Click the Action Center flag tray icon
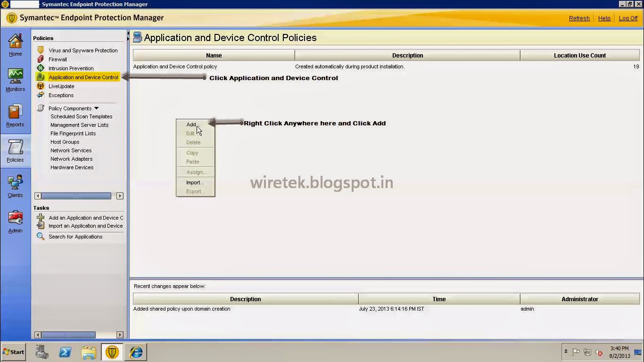The width and height of the screenshot is (644, 362). [576, 352]
